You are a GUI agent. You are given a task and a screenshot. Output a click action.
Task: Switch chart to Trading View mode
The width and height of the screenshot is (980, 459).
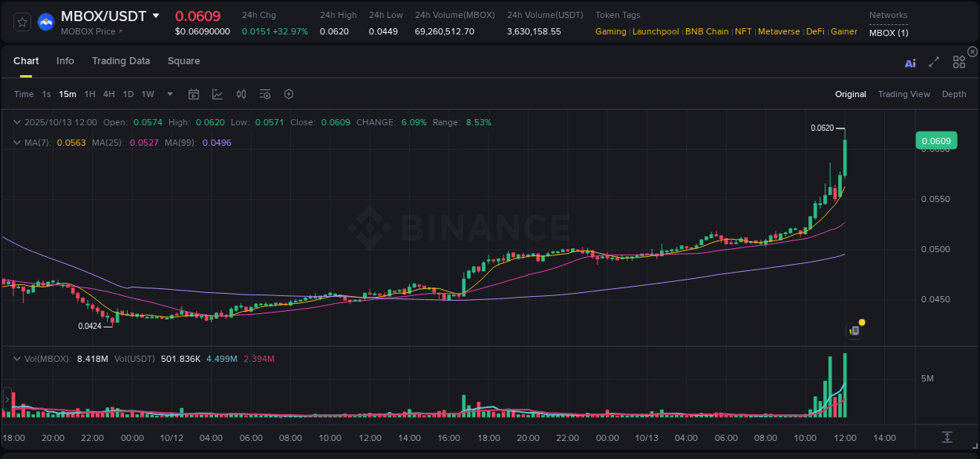tap(904, 94)
